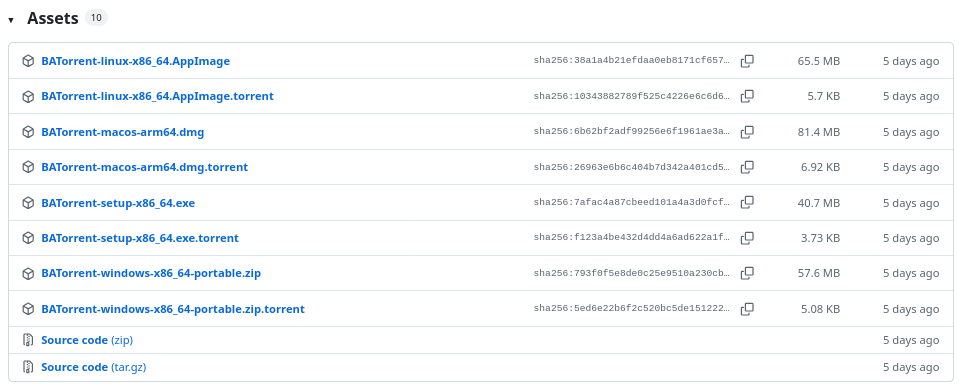
Task: Click '5 days ago' in setup-x86_64.exe row
Action: click(911, 202)
